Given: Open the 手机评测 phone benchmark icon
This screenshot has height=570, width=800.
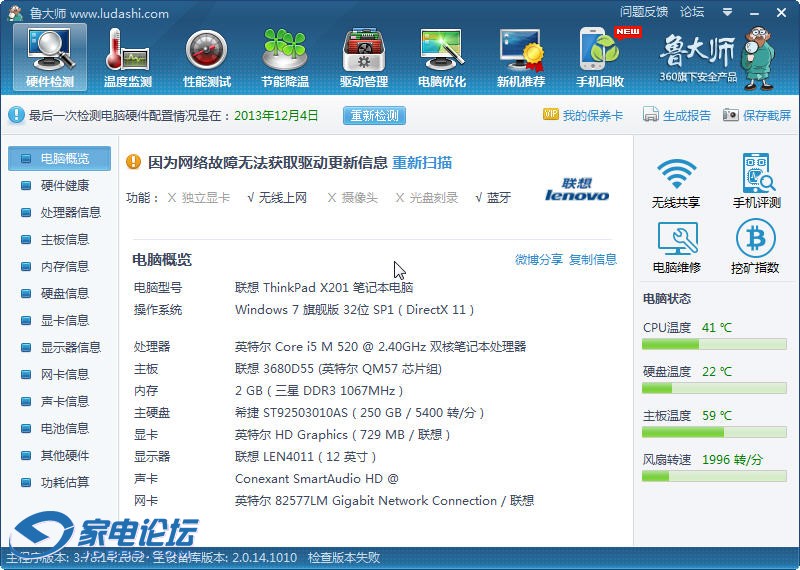Looking at the screenshot, I should coord(757,181).
